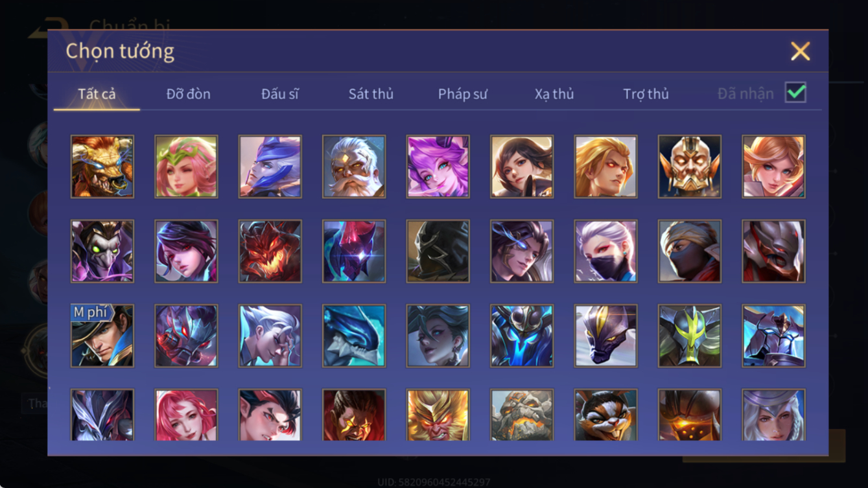Choose the masked silver-haired ninja hero

(x=606, y=251)
